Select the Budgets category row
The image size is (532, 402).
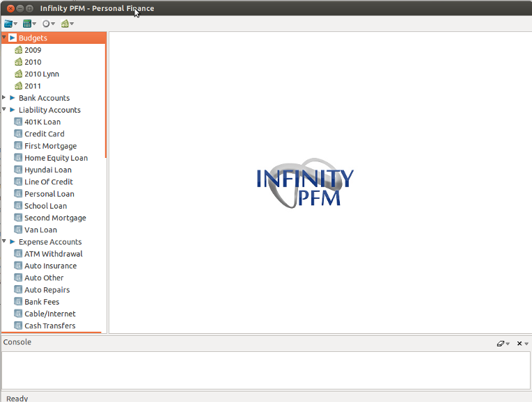[54, 38]
